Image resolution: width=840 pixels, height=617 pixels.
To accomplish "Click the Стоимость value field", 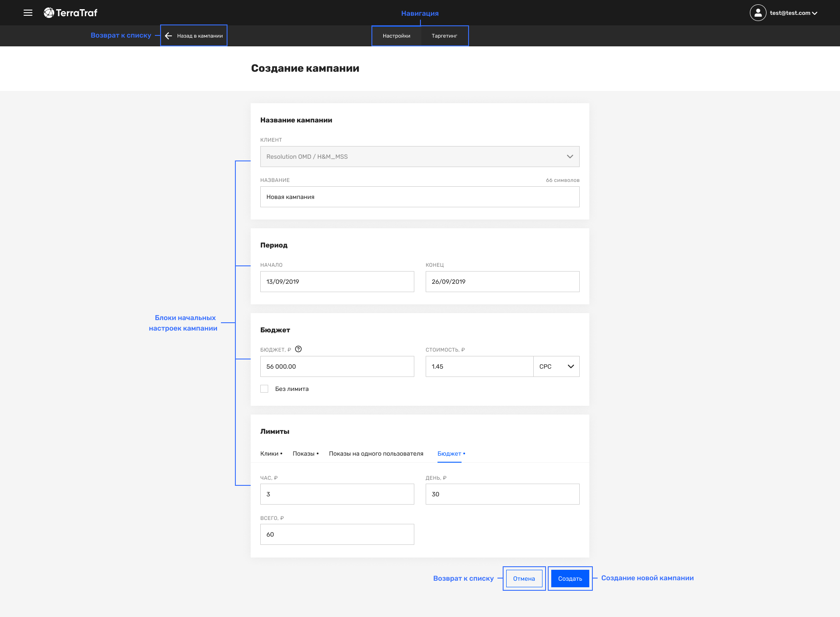I will point(479,366).
